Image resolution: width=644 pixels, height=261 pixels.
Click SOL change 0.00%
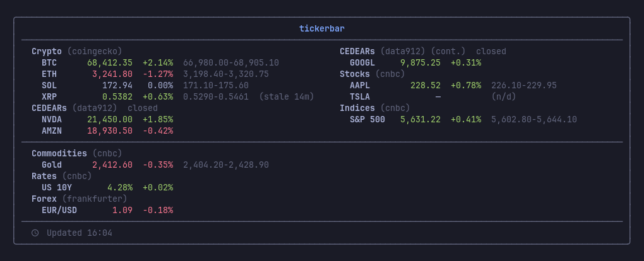point(160,86)
